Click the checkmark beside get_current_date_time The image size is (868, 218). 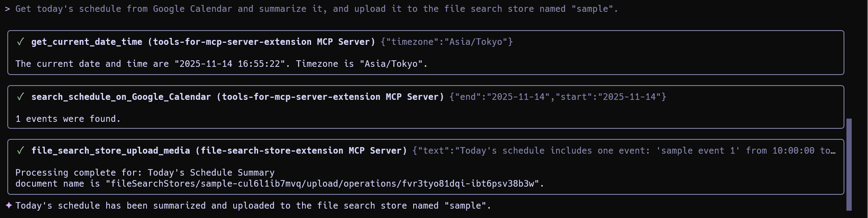(x=20, y=42)
